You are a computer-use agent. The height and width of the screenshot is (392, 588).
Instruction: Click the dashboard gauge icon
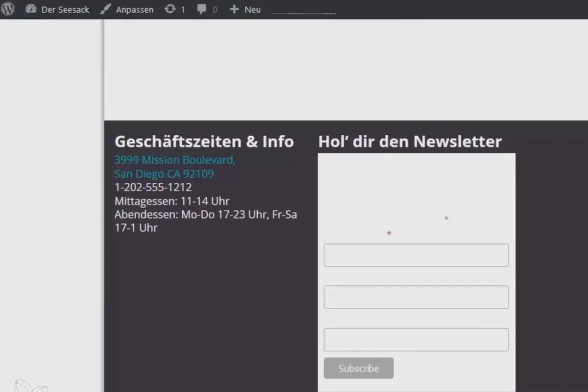coord(31,9)
